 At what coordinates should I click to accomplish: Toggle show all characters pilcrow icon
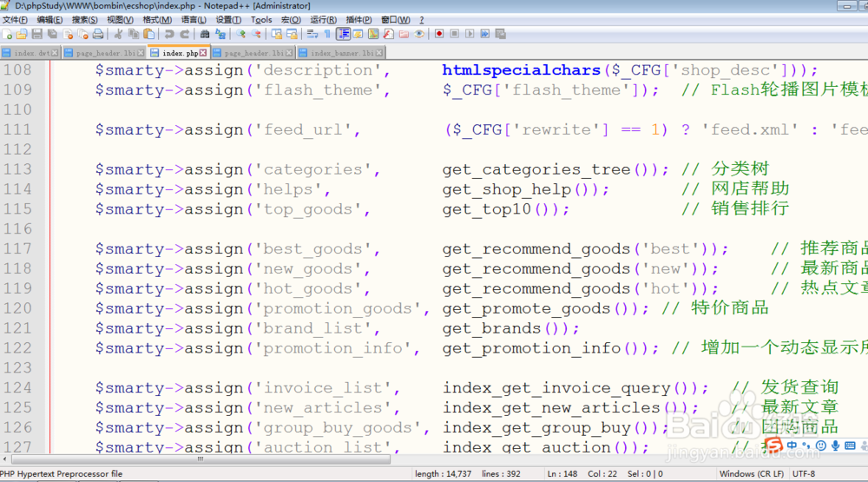click(x=328, y=34)
